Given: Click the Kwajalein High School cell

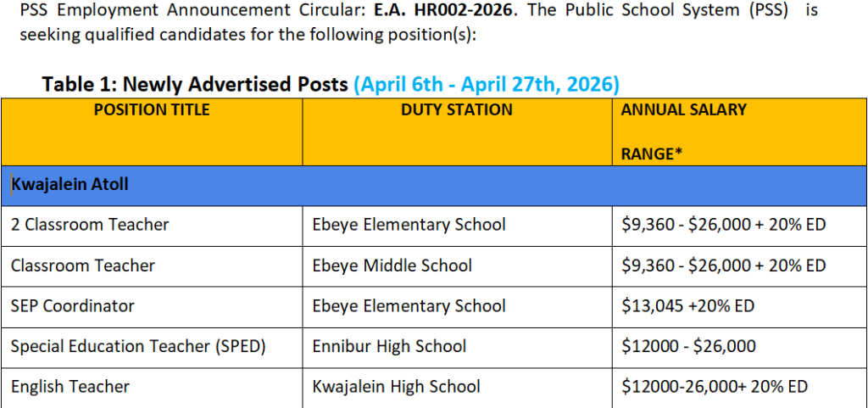Looking at the screenshot, I should [396, 387].
